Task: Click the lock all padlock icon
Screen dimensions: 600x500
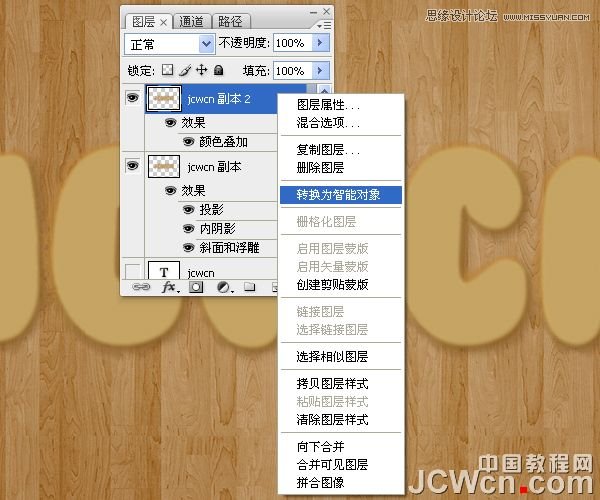Action: pos(218,70)
